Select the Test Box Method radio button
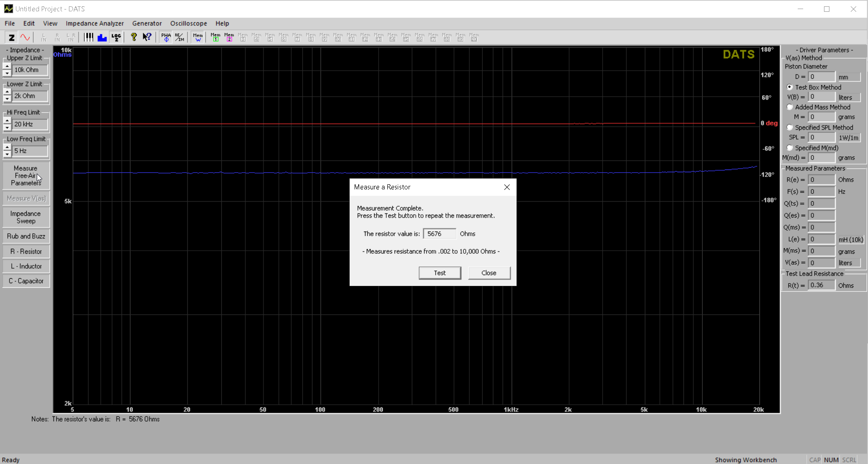 point(790,87)
